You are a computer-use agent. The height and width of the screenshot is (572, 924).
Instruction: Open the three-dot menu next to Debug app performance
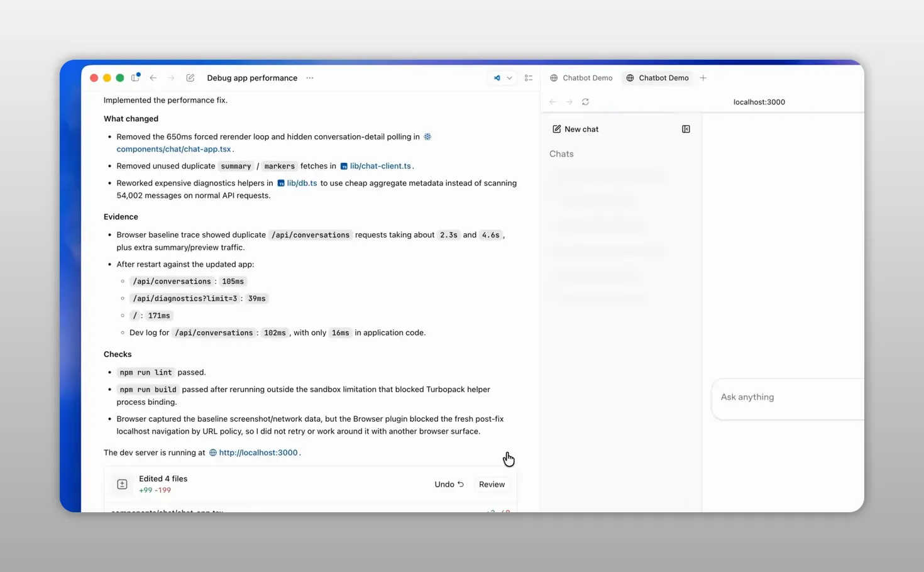click(x=310, y=78)
